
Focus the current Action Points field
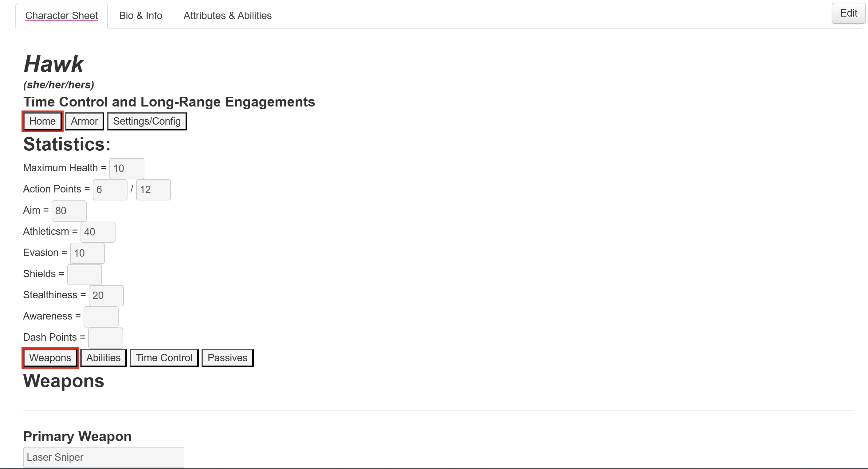coord(110,190)
